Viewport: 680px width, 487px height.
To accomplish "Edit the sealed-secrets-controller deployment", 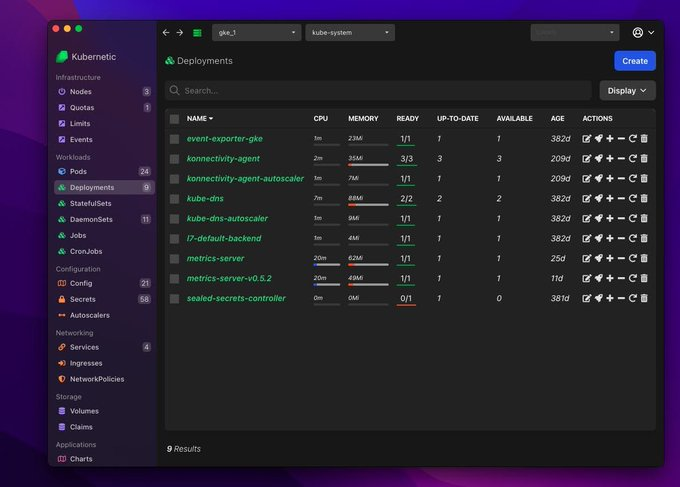I will tap(586, 298).
